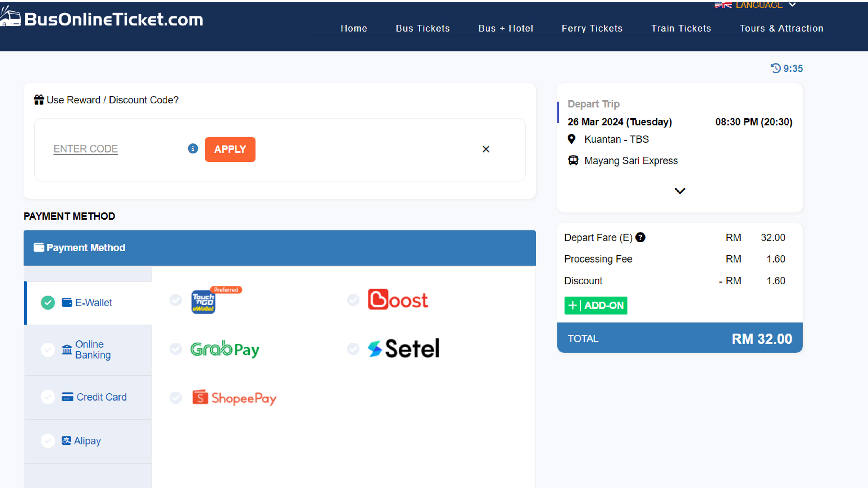The height and width of the screenshot is (488, 868).
Task: Click the wallet icon in Payment Method header
Action: coord(39,248)
